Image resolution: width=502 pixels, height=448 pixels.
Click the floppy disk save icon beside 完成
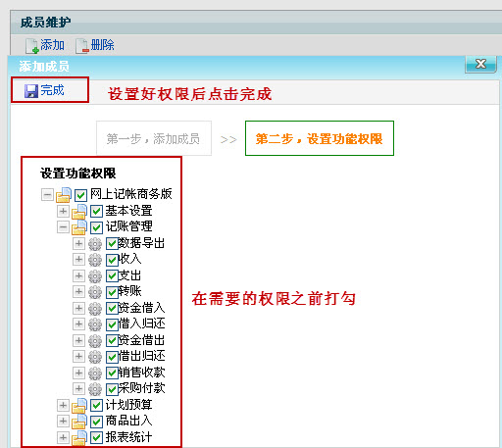click(31, 91)
